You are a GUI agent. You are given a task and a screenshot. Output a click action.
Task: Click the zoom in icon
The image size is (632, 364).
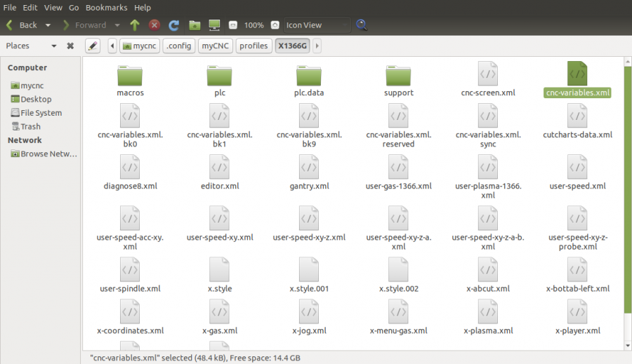pyautogui.click(x=275, y=25)
